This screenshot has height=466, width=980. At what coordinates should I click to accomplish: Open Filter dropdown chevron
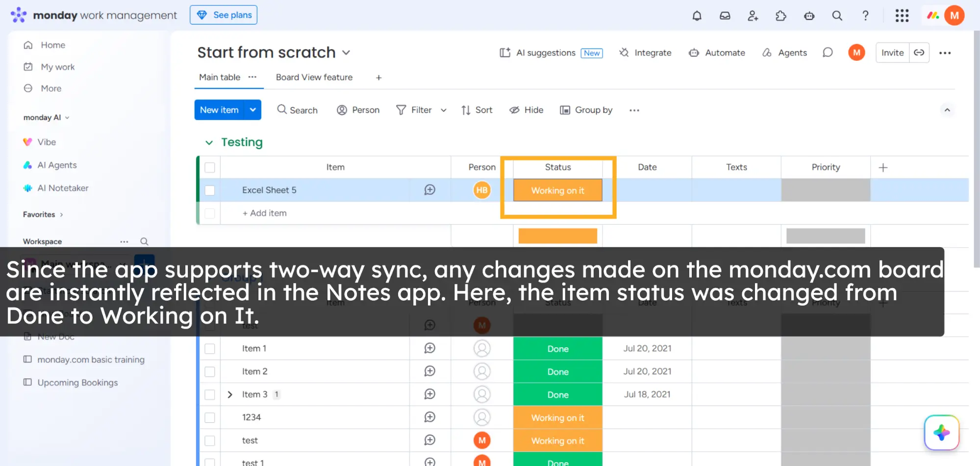[443, 110]
